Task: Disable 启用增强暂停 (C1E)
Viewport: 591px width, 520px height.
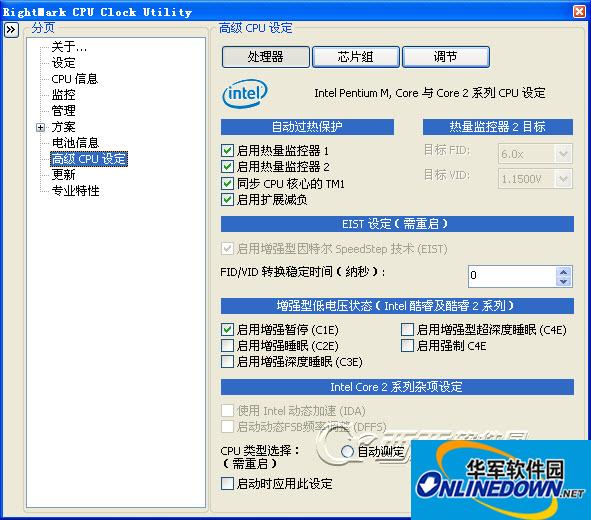Action: pyautogui.click(x=227, y=330)
